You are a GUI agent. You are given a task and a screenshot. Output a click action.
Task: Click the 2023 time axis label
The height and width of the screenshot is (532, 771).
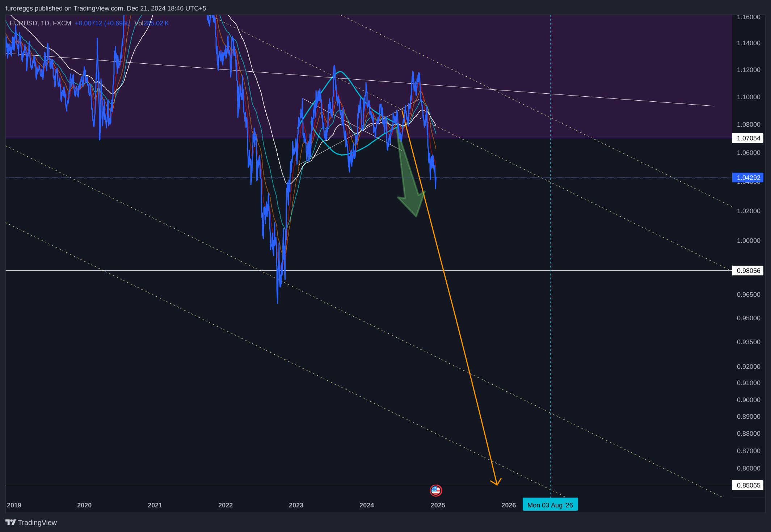(x=296, y=505)
